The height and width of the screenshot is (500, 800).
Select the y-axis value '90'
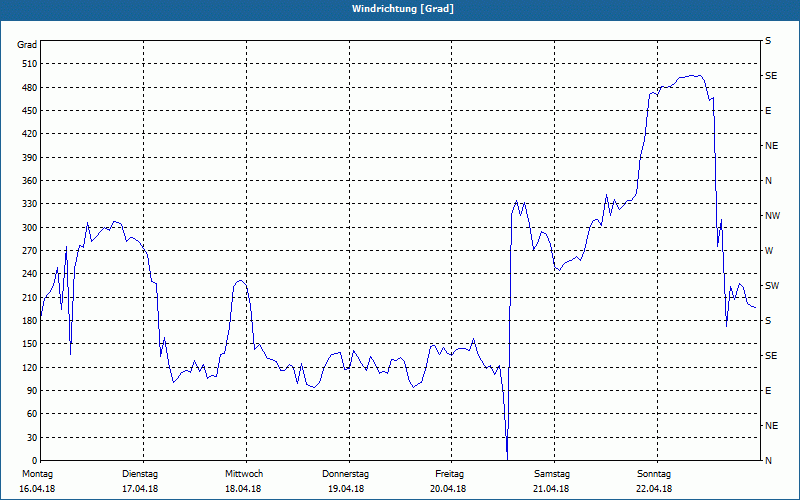click(32, 391)
